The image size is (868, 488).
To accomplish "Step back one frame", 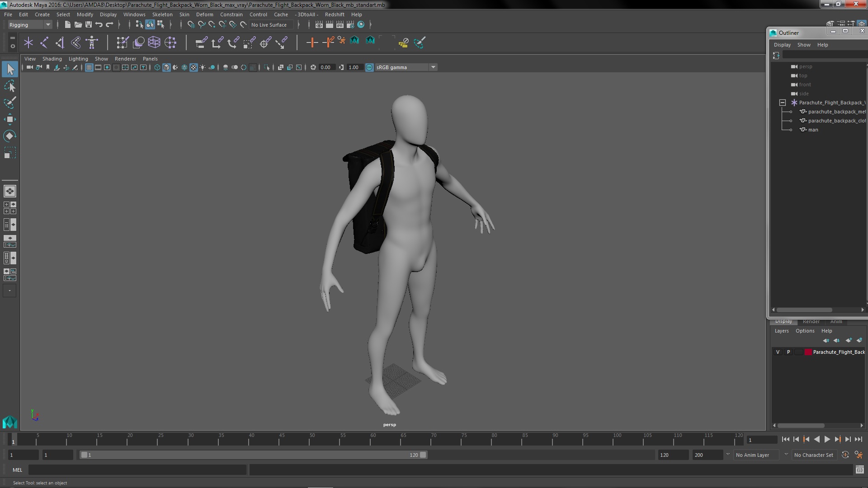I will 796,439.
